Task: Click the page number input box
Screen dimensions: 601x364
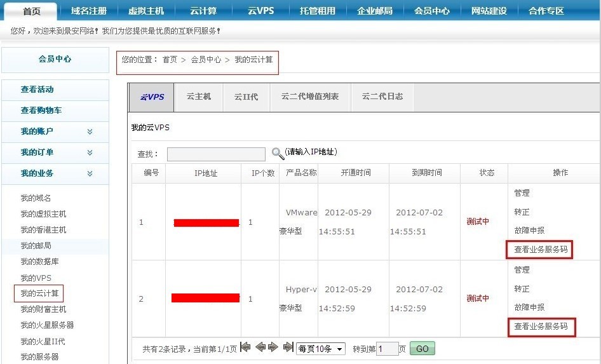Action: tap(387, 349)
